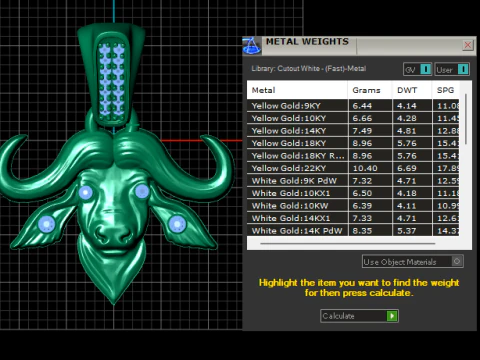Sort by the Grams column header
The height and width of the screenshot is (360, 480).
[370, 90]
